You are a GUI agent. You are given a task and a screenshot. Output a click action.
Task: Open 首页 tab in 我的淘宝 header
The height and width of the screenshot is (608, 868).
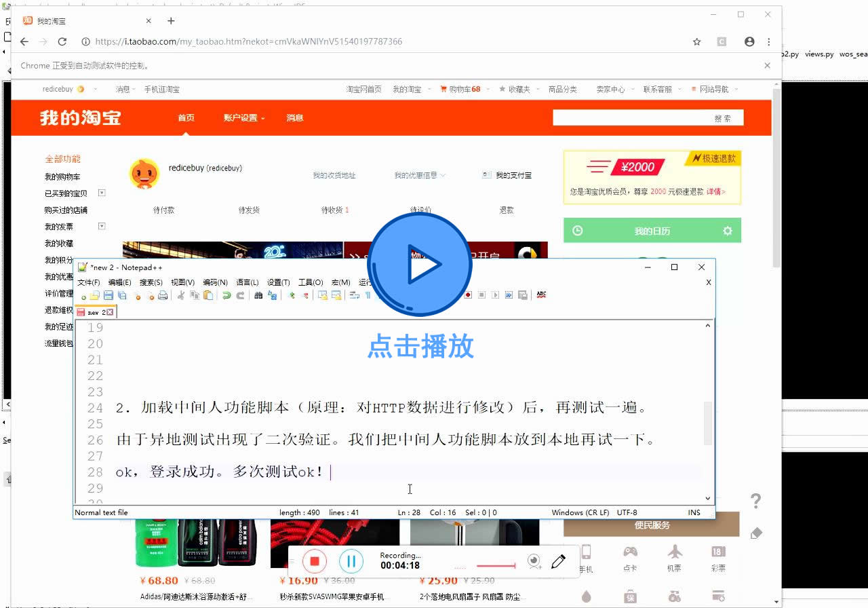click(186, 117)
